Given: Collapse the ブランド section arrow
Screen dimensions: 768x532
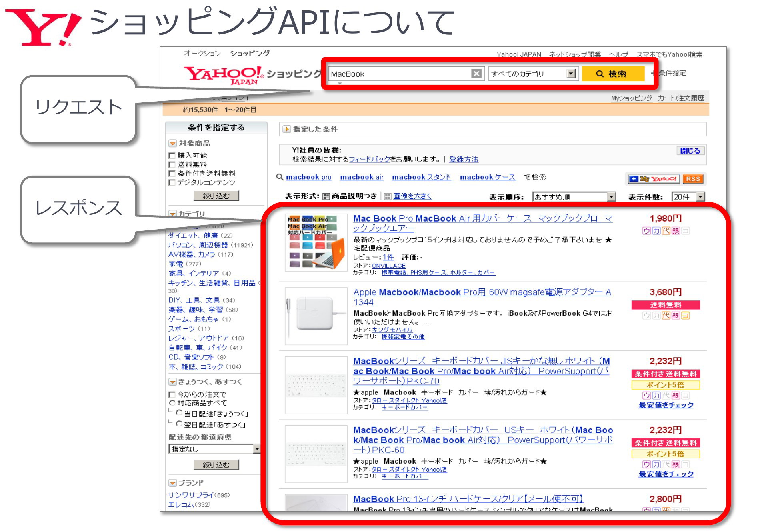Looking at the screenshot, I should [172, 483].
